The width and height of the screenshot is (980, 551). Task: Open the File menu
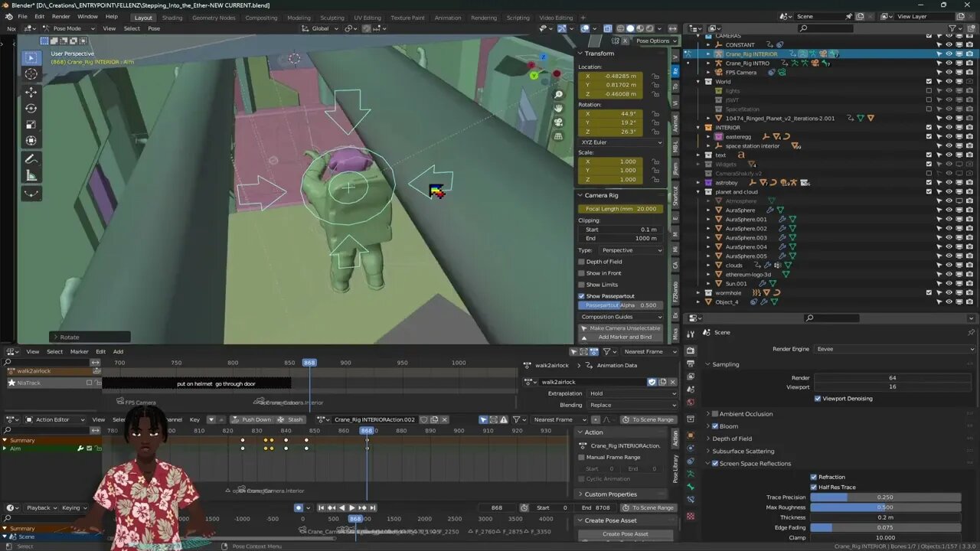click(22, 16)
